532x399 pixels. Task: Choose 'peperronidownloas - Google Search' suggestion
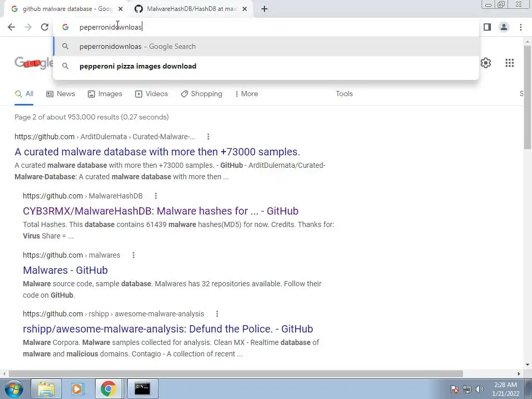[266, 46]
